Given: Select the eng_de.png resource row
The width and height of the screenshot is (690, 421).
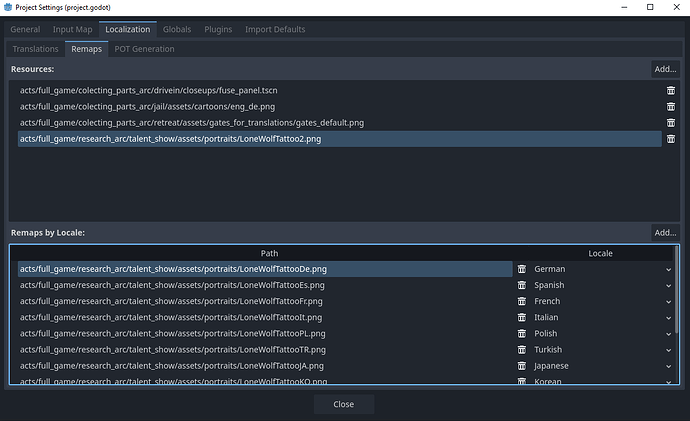Looking at the screenshot, I should [340, 106].
